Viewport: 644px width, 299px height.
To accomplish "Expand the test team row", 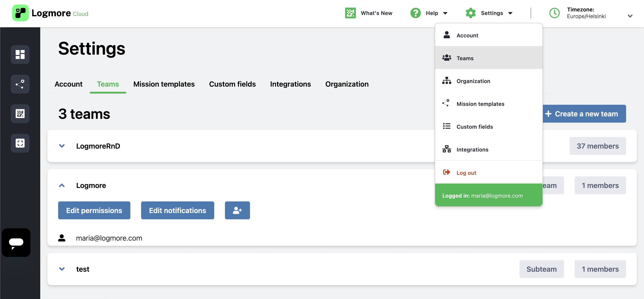I will click(62, 269).
